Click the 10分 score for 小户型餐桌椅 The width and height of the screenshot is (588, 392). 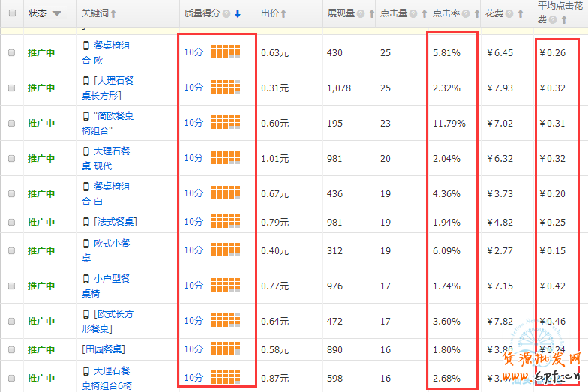click(193, 286)
